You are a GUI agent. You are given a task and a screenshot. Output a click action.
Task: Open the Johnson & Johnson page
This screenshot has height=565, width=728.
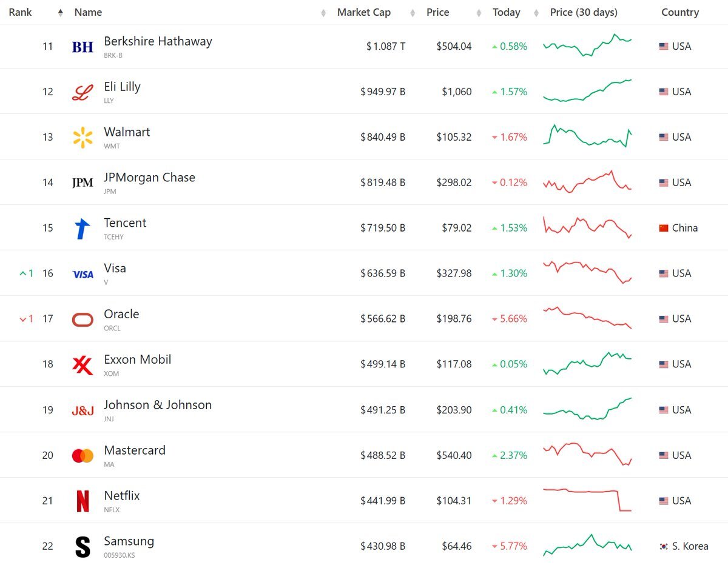coord(158,405)
